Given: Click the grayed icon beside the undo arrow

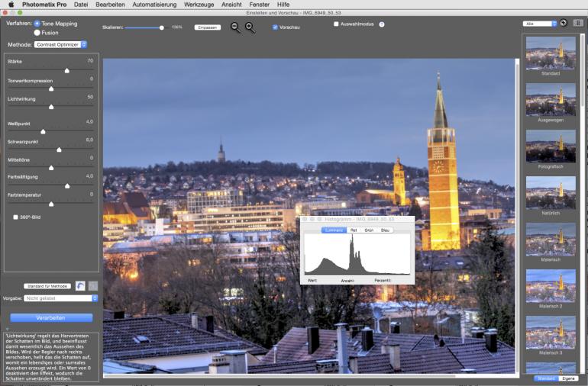Looking at the screenshot, I should click(x=93, y=286).
